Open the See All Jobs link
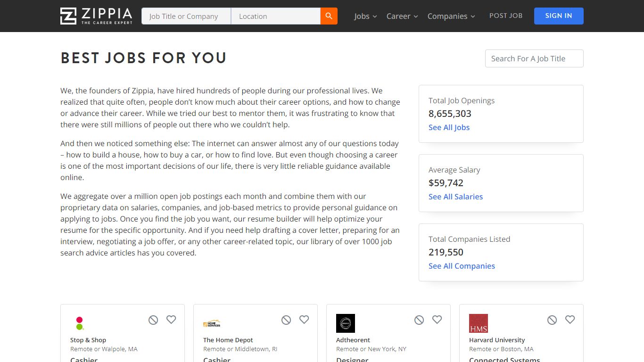 click(x=449, y=127)
